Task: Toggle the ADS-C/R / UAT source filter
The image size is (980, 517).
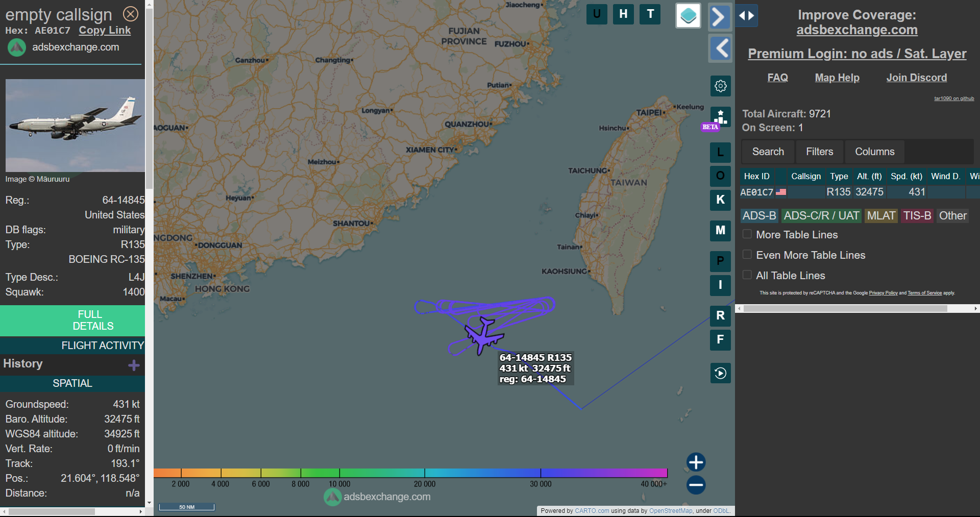Action: [821, 216]
